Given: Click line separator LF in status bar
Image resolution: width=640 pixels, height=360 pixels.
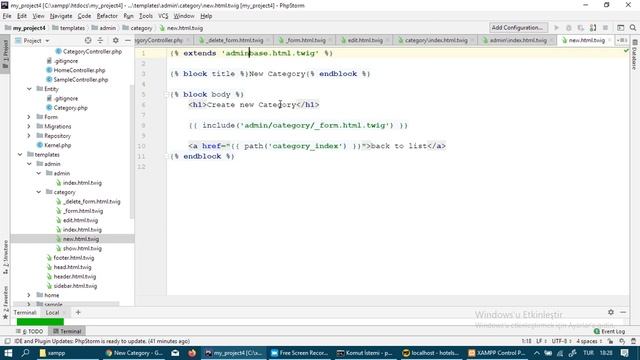Looking at the screenshot, I should click(540, 341).
